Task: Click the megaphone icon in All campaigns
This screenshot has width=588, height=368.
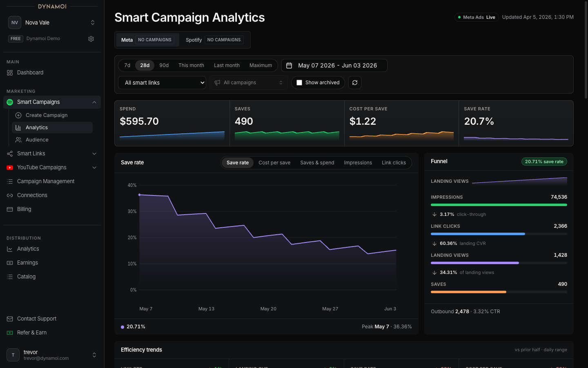Action: tap(217, 83)
